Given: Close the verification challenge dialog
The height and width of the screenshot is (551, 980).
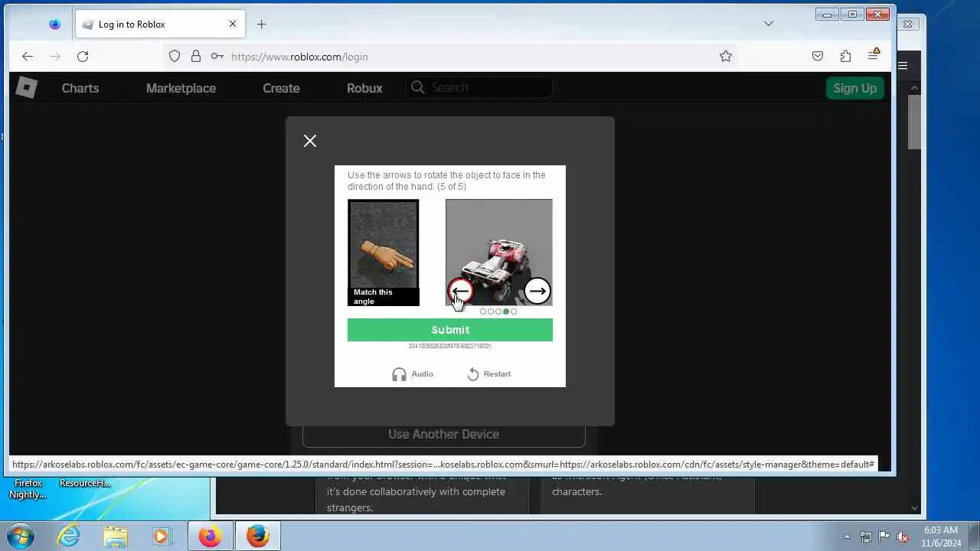Looking at the screenshot, I should (x=310, y=141).
